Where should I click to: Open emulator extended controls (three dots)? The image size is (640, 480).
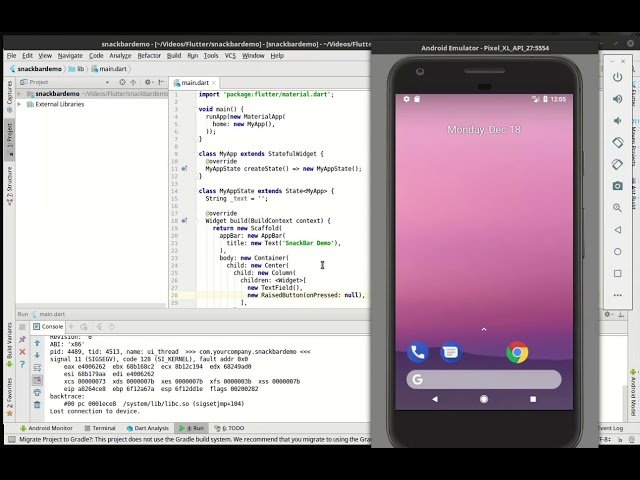[x=618, y=295]
